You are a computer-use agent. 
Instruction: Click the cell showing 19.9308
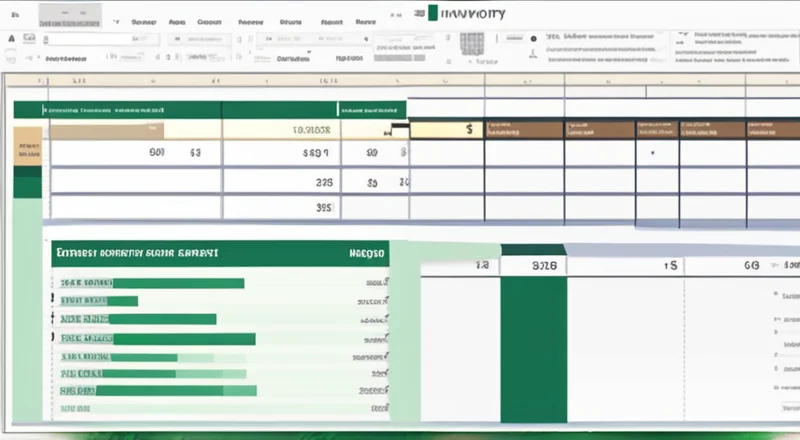tap(310, 129)
